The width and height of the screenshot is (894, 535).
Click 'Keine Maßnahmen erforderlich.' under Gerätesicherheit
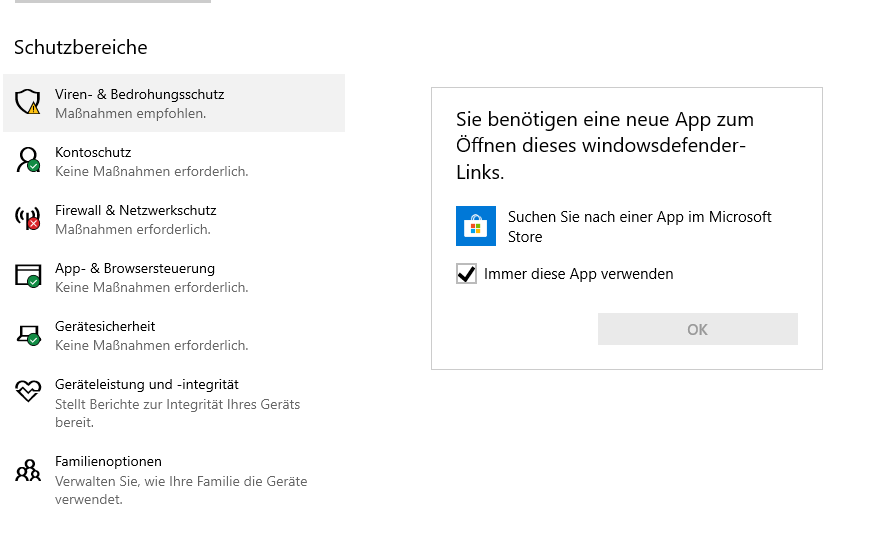(x=152, y=345)
